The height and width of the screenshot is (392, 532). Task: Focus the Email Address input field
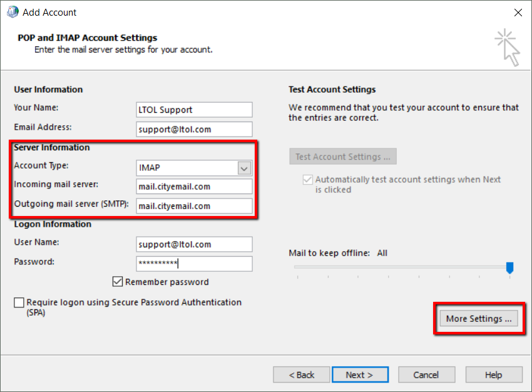point(194,129)
